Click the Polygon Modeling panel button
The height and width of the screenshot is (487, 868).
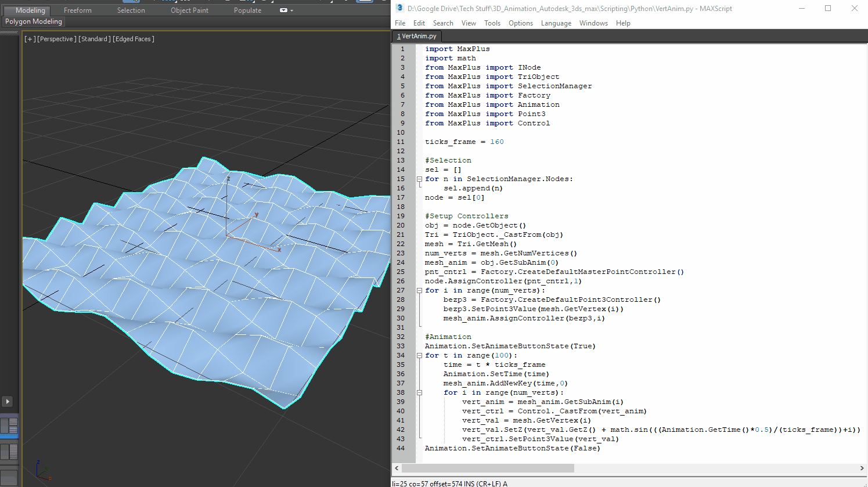click(x=34, y=21)
